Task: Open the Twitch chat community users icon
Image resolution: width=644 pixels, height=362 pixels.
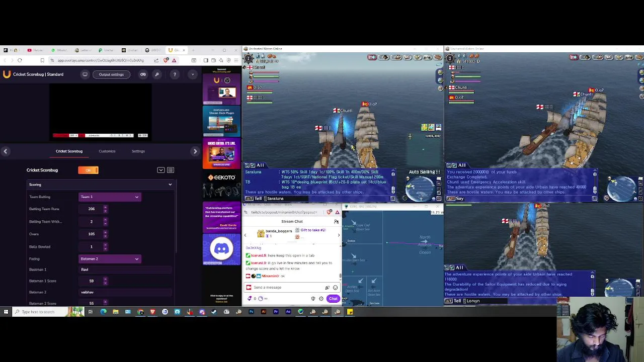Action: [x=336, y=222]
